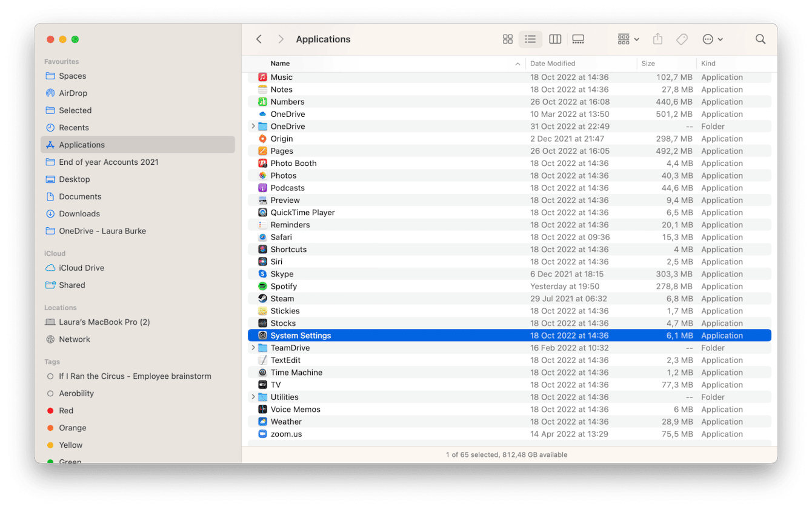Open the Group By dropdown
Image resolution: width=812 pixels, height=509 pixels.
point(627,39)
